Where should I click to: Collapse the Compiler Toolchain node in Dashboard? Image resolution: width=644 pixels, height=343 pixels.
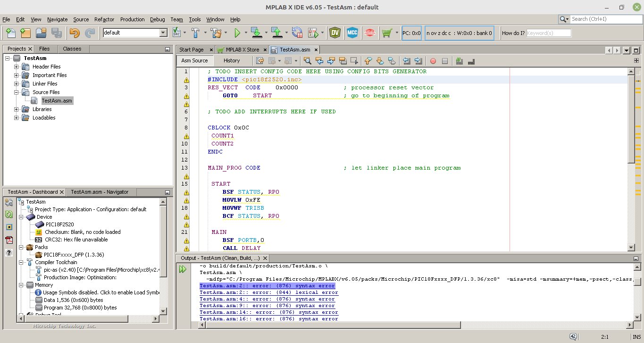pos(20,262)
